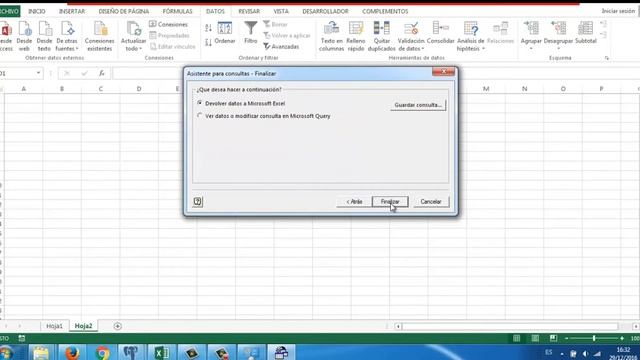
Task: Switch to Hoja2 sheet tab
Action: click(83, 326)
